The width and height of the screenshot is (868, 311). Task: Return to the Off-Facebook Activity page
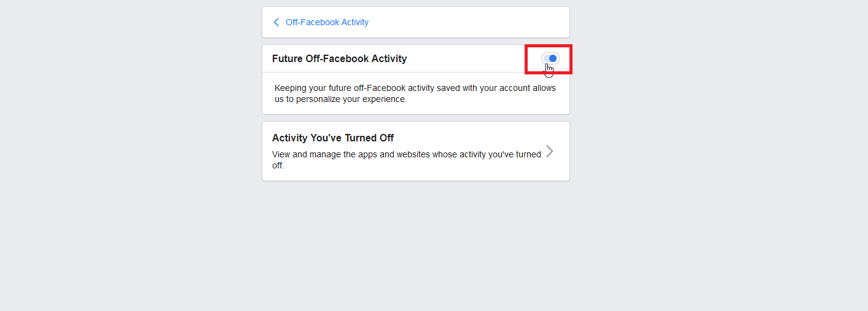pos(327,22)
